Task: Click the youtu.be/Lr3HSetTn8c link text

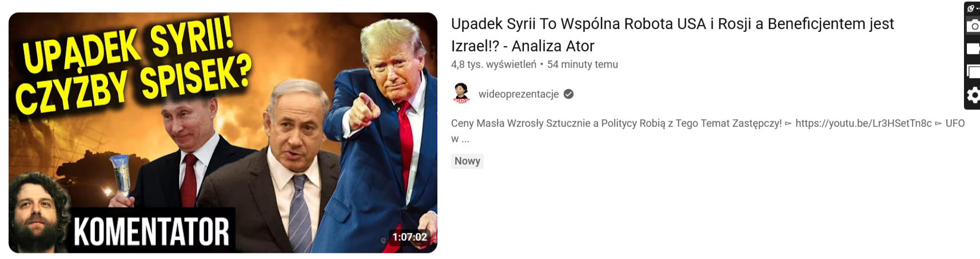Action: [x=863, y=123]
